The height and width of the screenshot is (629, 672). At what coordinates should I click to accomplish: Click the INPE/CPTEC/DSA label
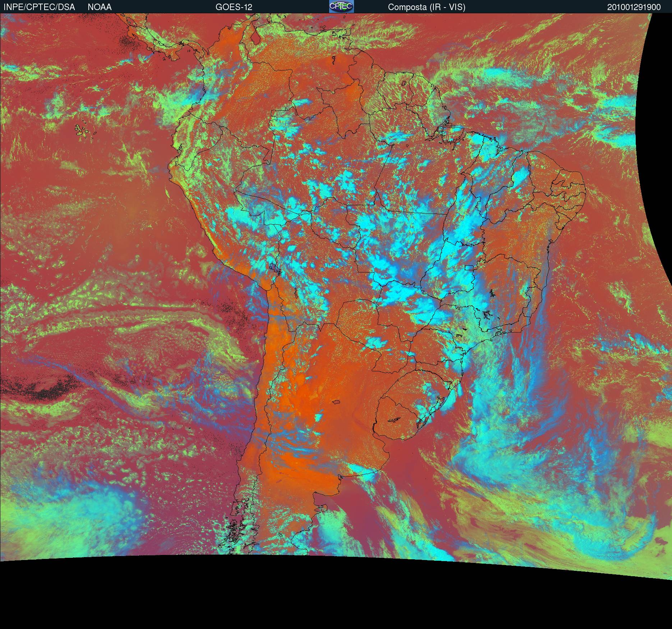click(39, 7)
